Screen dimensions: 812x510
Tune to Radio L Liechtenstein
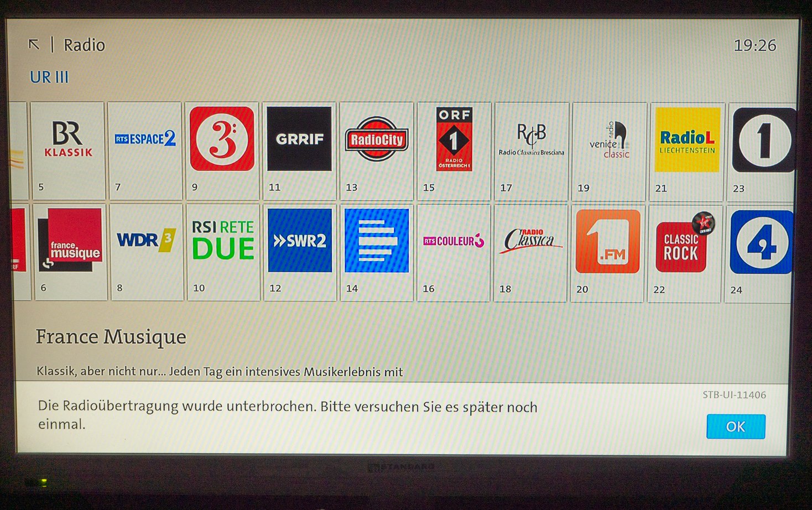[687, 152]
